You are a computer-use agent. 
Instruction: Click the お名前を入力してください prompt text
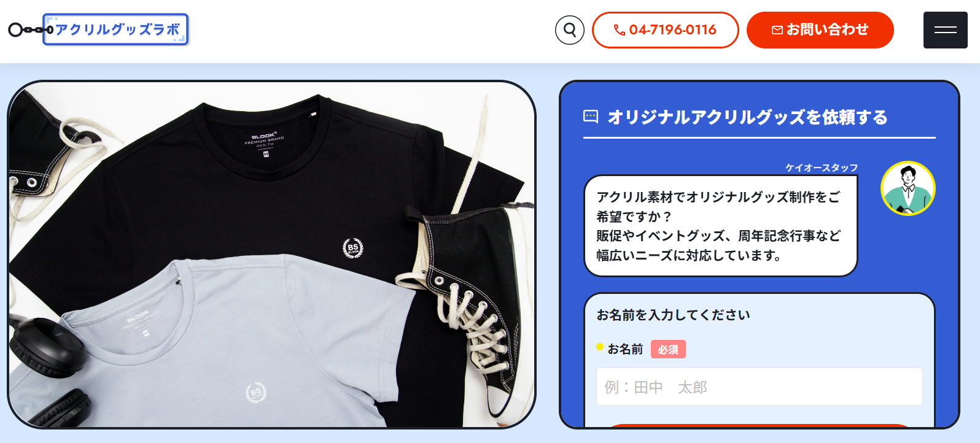673,315
